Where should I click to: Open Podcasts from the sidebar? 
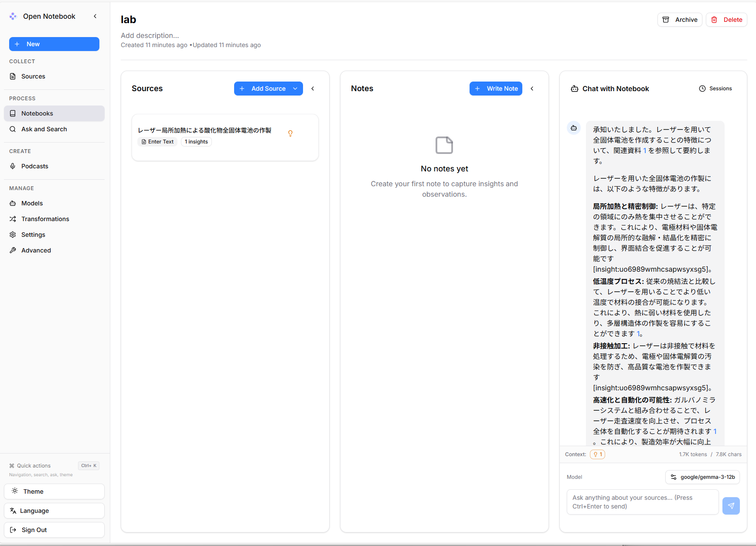pos(34,166)
